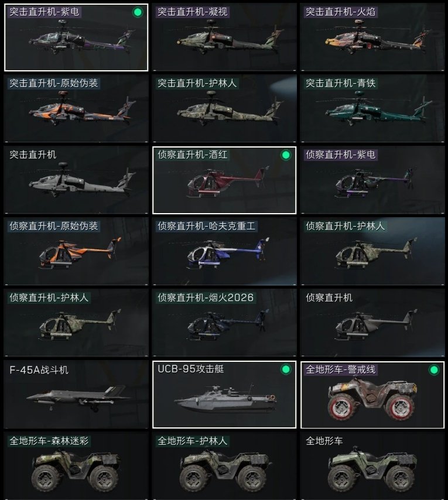Select the 突击直升机-凝视 skin card
The height and width of the screenshot is (500, 448).
coord(224,37)
